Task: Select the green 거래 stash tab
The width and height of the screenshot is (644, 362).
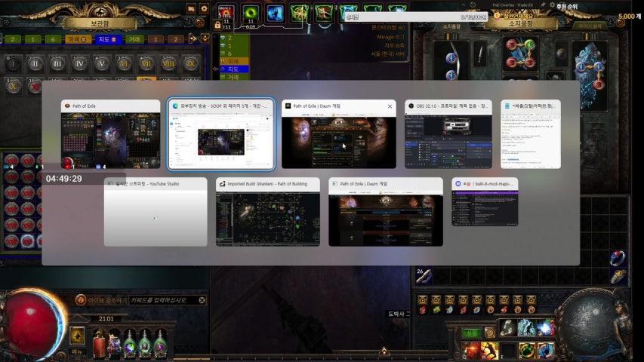Action: tap(134, 39)
